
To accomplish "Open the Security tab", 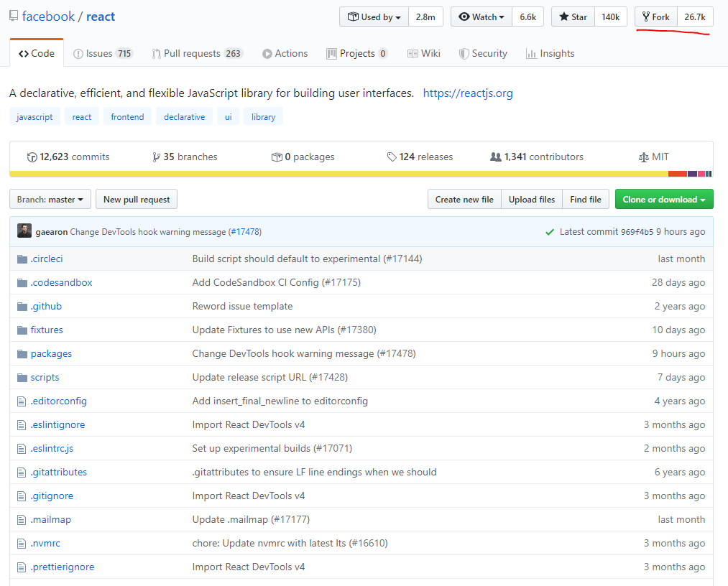I will (483, 53).
